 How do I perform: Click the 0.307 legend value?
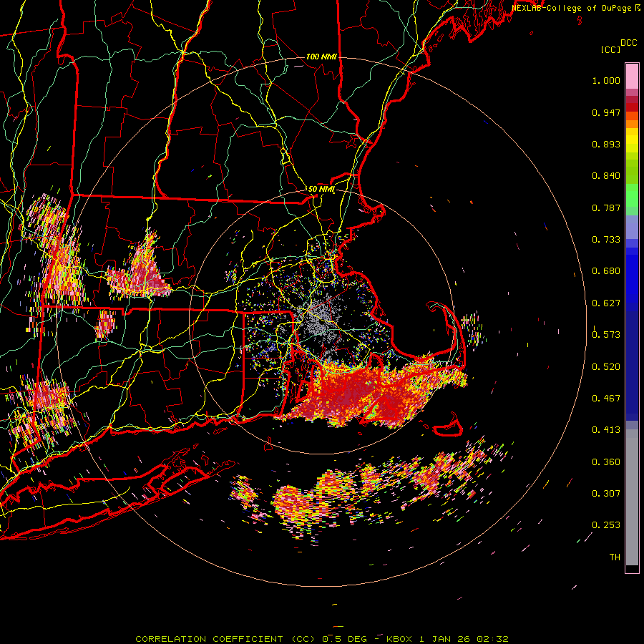(606, 494)
